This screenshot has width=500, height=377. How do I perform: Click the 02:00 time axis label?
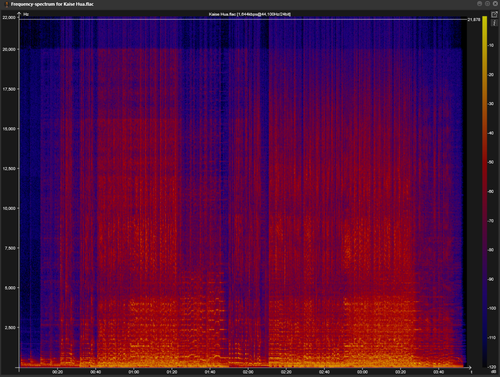(248, 372)
